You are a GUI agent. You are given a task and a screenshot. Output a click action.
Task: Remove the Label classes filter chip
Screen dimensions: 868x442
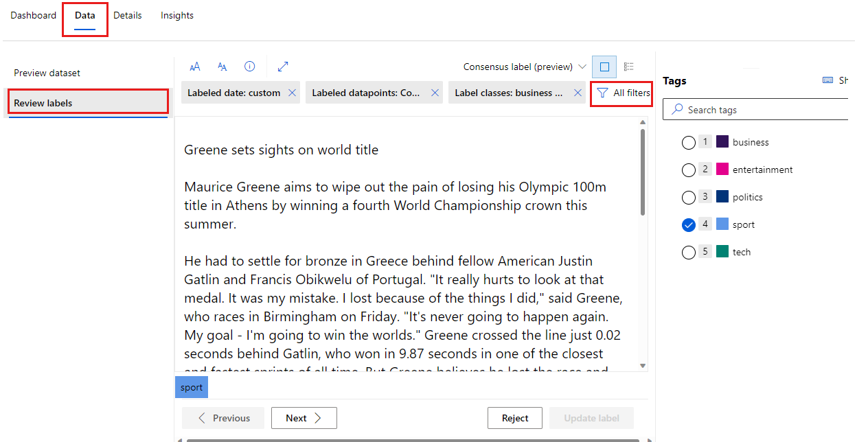[x=577, y=92]
